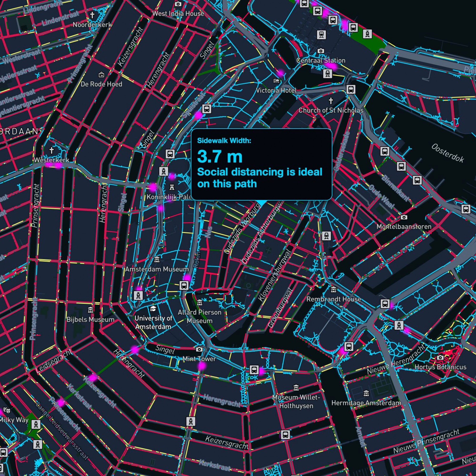Click the Centraal Station place label
476x476 pixels.
(321, 60)
